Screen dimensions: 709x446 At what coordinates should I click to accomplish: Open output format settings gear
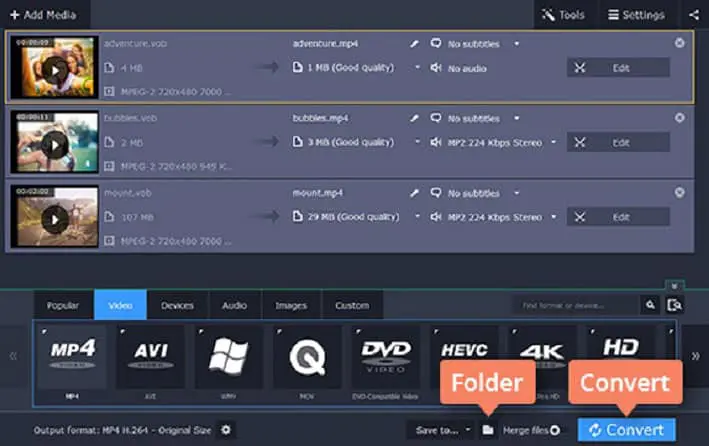coord(225,430)
